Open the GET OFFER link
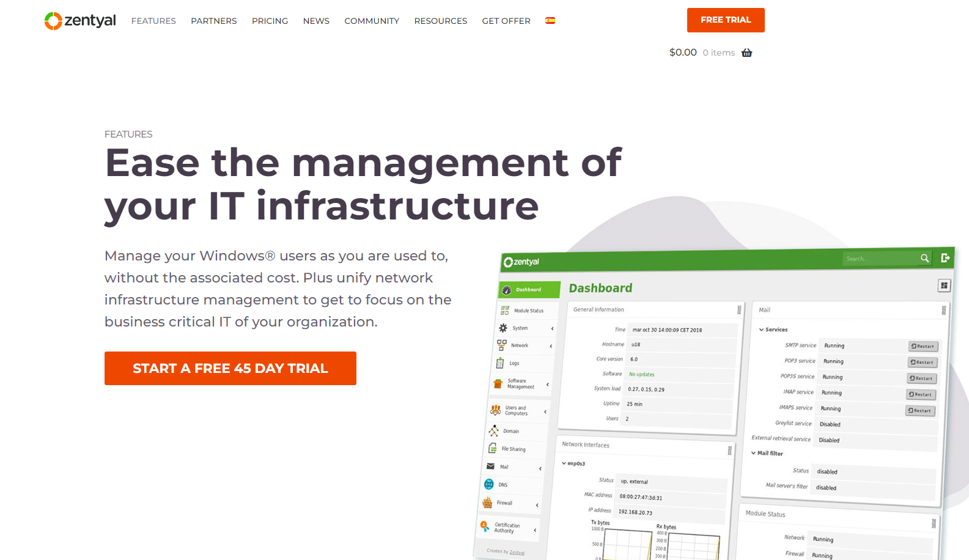 506,21
